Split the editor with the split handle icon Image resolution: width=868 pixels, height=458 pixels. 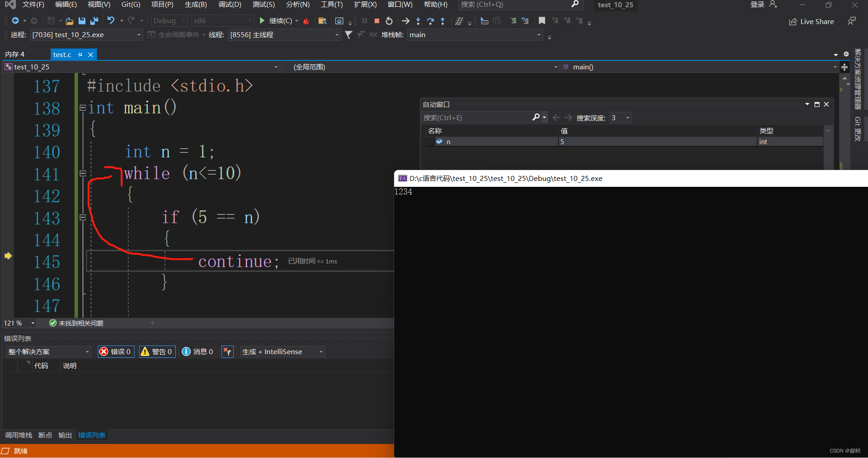click(x=844, y=67)
